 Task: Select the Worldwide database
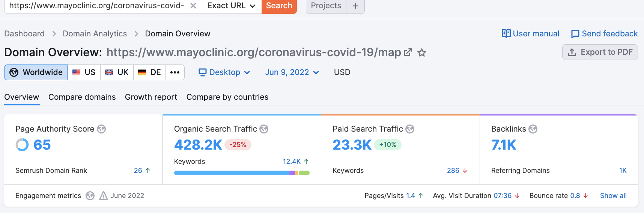[x=36, y=72]
